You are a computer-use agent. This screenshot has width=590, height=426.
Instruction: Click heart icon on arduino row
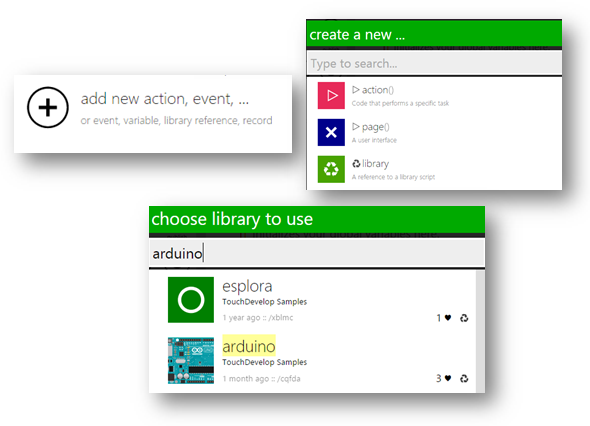tap(448, 378)
